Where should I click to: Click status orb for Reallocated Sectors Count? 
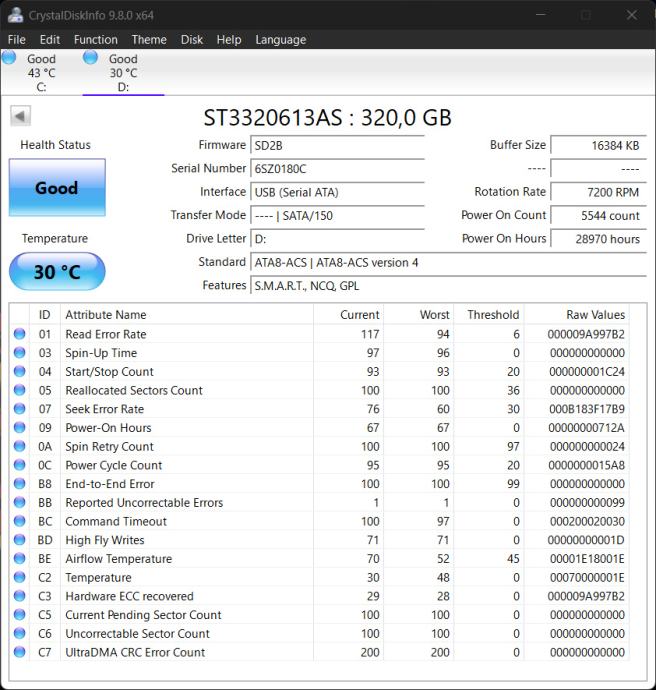point(20,390)
